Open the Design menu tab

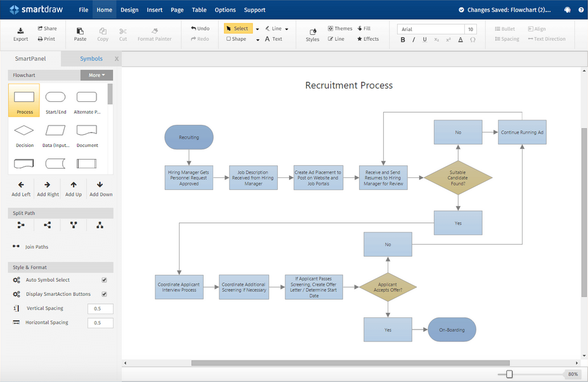coord(129,10)
